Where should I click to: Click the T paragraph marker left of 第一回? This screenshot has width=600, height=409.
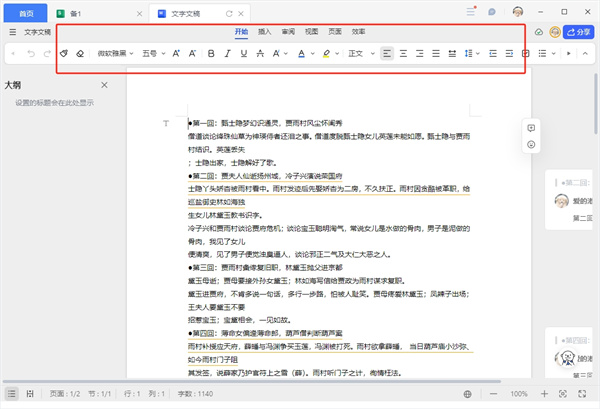(x=166, y=123)
